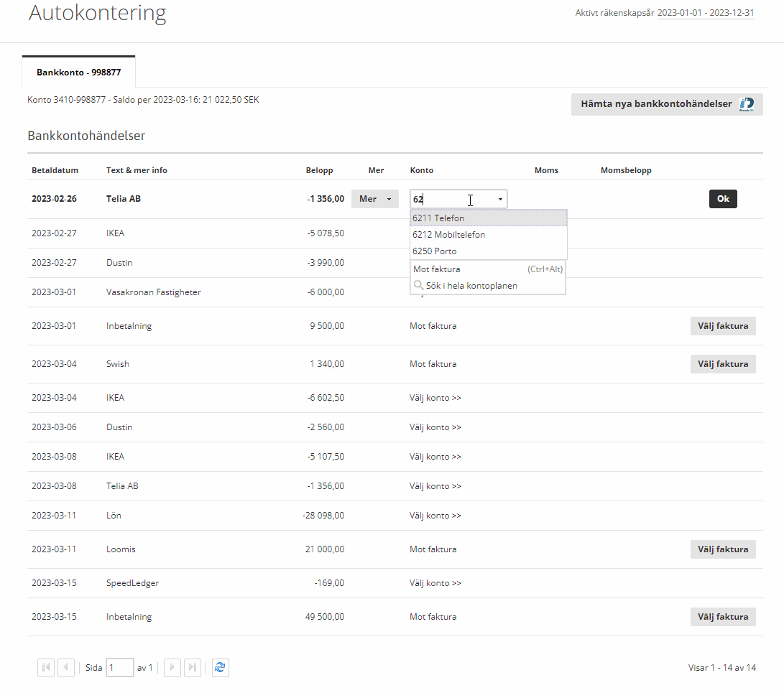784x693 pixels.
Task: Click Välj konto for SpeedLedger row
Action: click(x=435, y=583)
